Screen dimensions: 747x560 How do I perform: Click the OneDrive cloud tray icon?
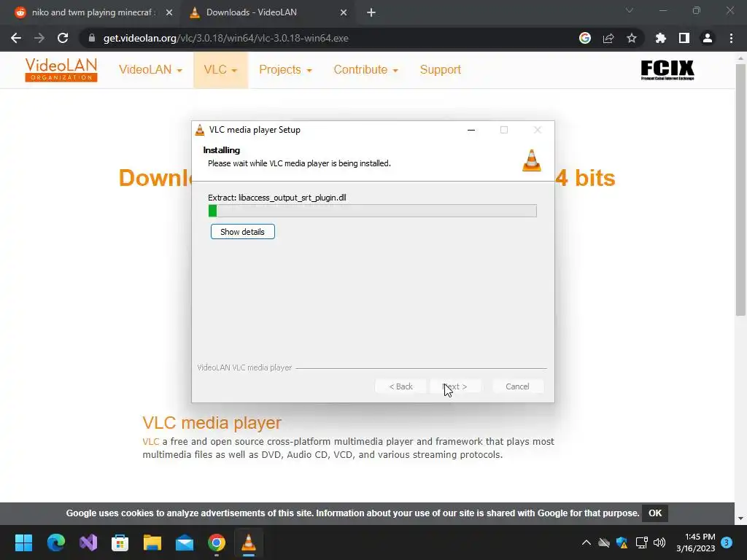tap(604, 542)
